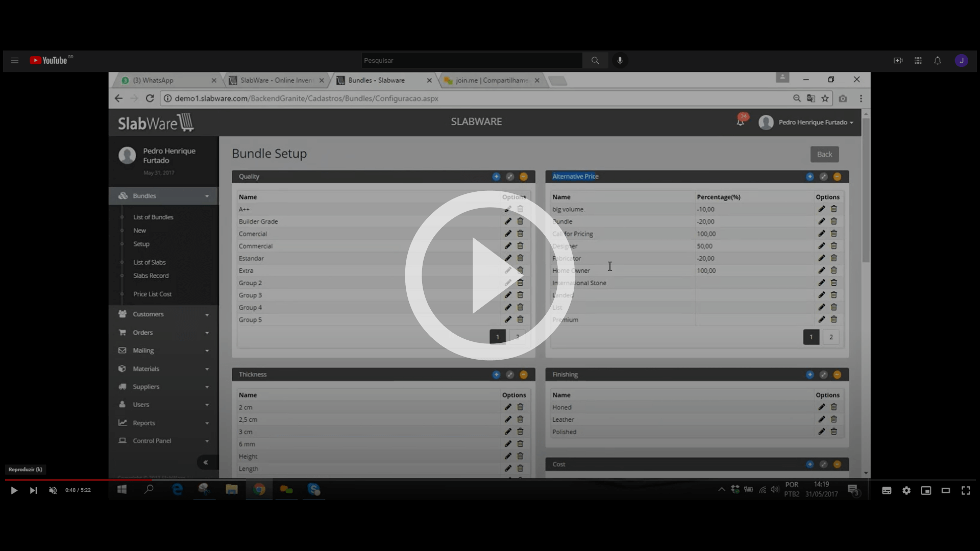The image size is (980, 551).
Task: Minimize Quality panel with orange button
Action: click(524, 177)
